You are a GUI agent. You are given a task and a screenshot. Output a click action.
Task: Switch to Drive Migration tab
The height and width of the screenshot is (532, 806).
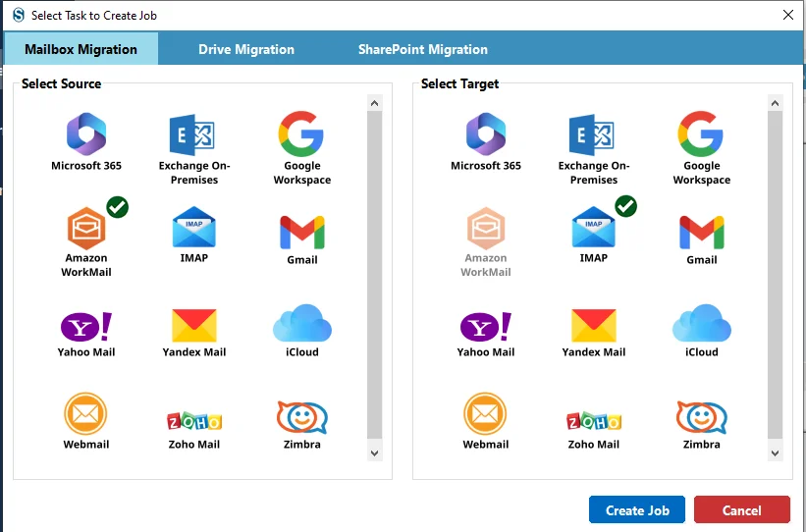click(246, 49)
